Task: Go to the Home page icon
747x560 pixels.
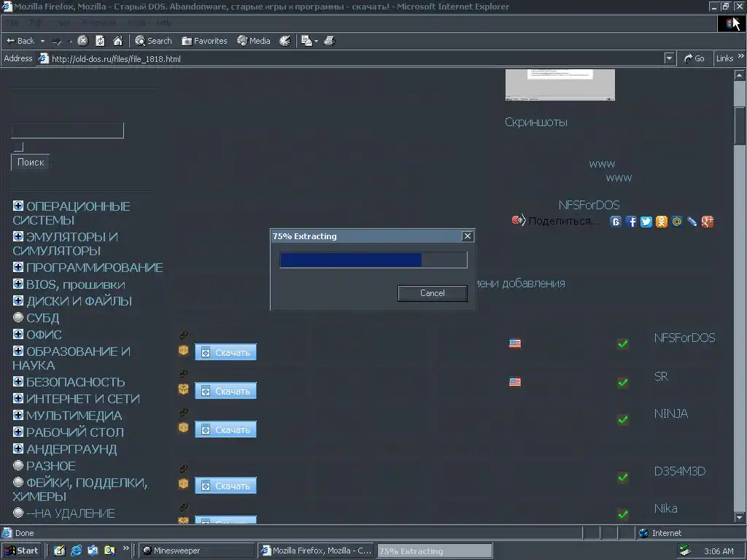Action: pyautogui.click(x=117, y=41)
